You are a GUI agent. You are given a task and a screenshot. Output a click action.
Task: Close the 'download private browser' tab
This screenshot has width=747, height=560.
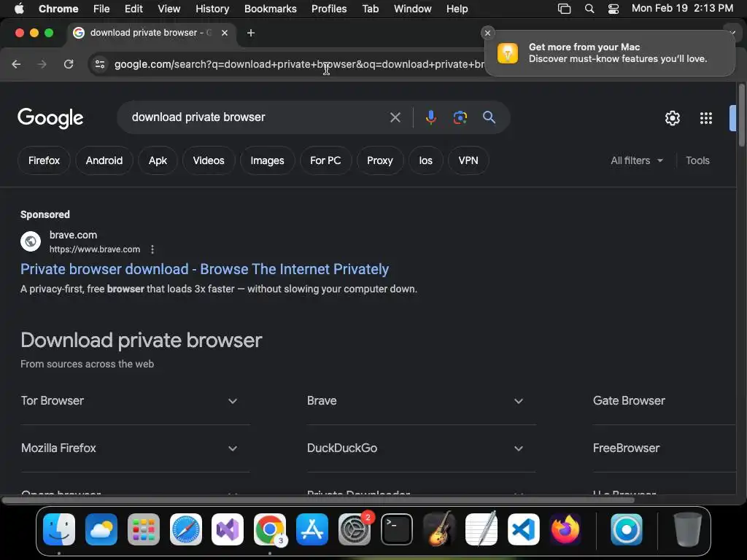click(225, 33)
